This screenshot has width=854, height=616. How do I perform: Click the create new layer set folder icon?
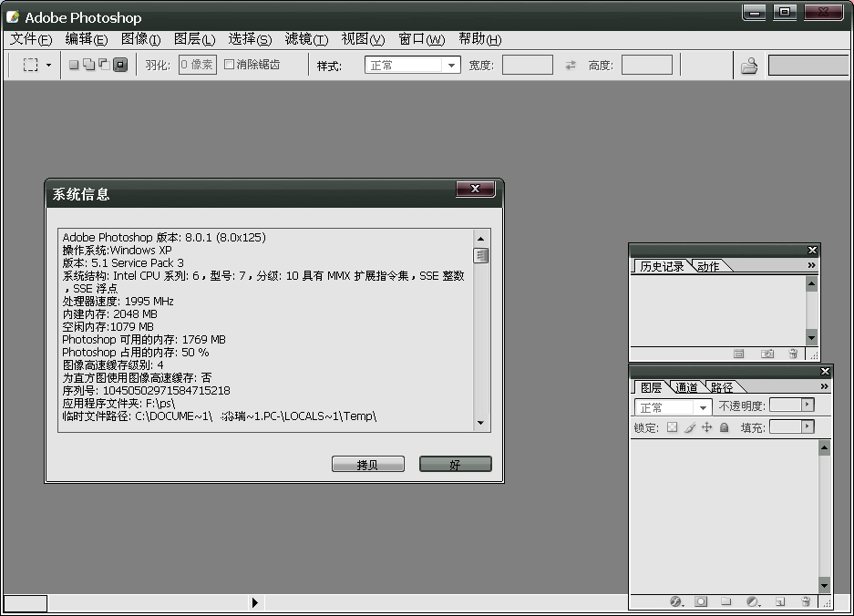(x=726, y=601)
